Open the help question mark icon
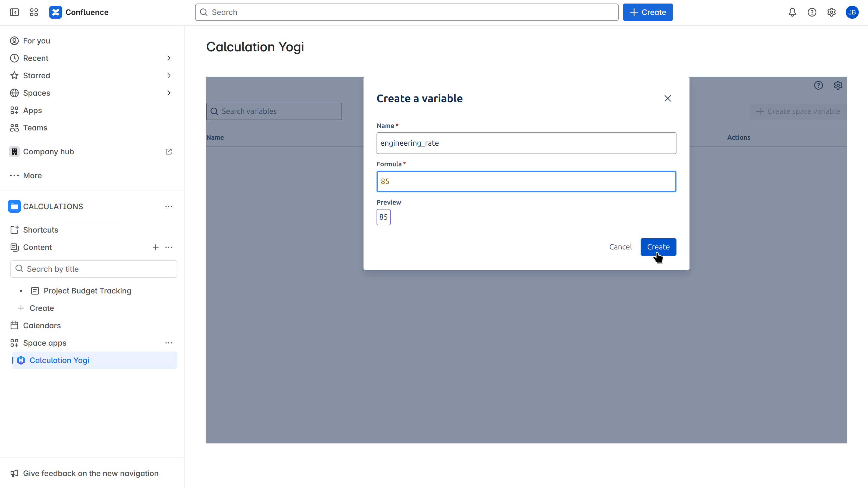Screen dimensions: 868x488 pos(812,12)
